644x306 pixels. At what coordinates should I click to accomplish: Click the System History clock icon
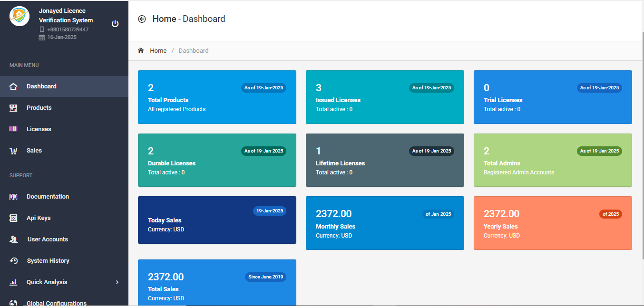coord(13,261)
